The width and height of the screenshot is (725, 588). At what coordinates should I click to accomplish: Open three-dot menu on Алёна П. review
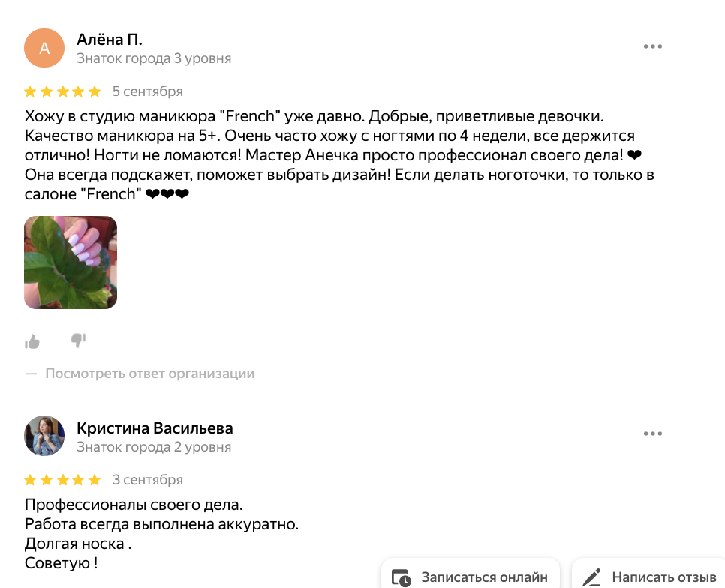click(x=652, y=46)
